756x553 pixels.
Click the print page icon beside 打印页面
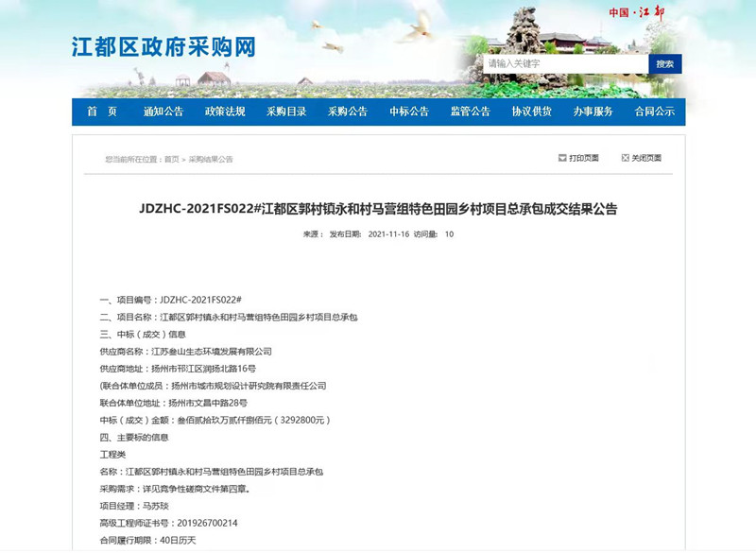click(562, 158)
